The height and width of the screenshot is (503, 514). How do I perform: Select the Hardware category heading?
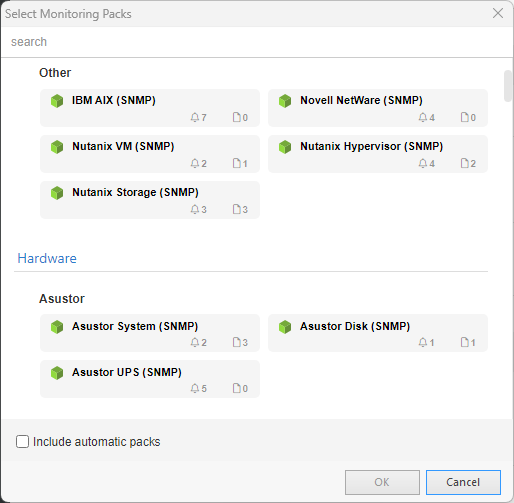[47, 258]
